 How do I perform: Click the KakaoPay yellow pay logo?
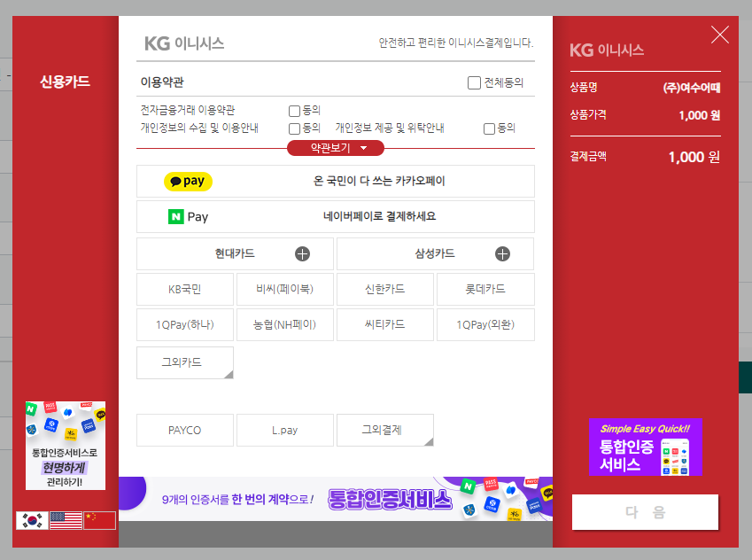coord(188,182)
